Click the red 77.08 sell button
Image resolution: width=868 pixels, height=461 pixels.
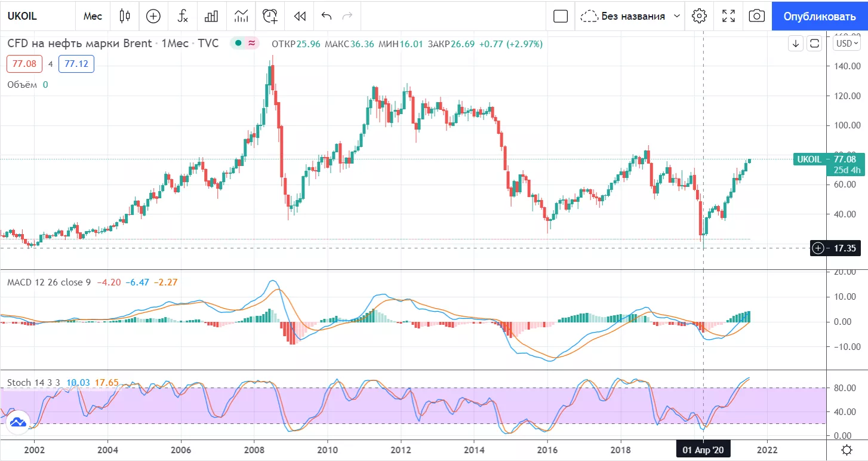pyautogui.click(x=24, y=63)
